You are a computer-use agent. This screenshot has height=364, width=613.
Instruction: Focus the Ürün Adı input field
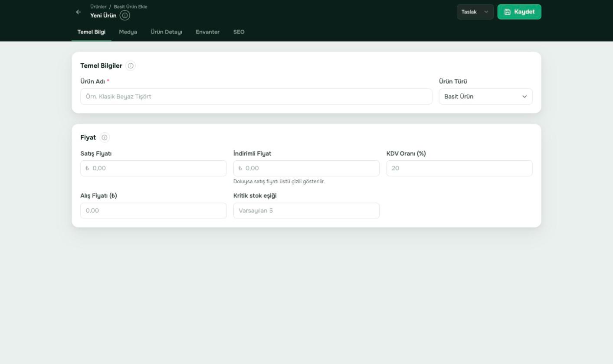tap(256, 97)
